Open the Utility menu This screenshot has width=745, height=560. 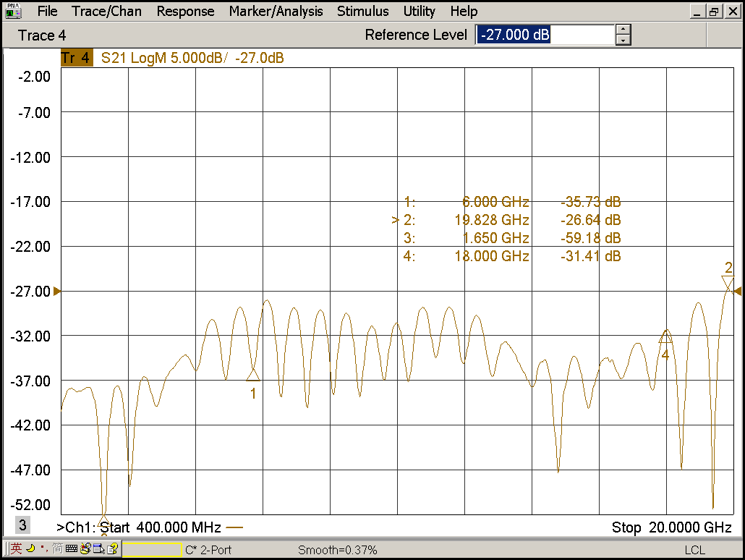pyautogui.click(x=419, y=11)
